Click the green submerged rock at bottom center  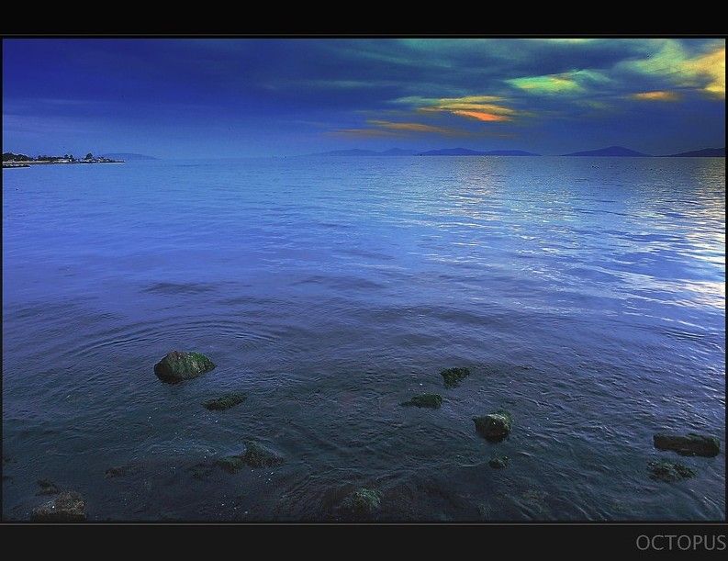pyautogui.click(x=362, y=499)
